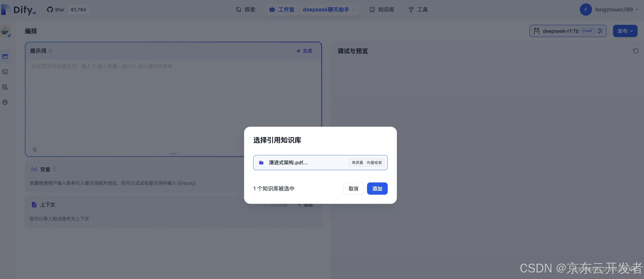Confirm with the blue 添加 button
The height and width of the screenshot is (279, 644).
tap(377, 189)
